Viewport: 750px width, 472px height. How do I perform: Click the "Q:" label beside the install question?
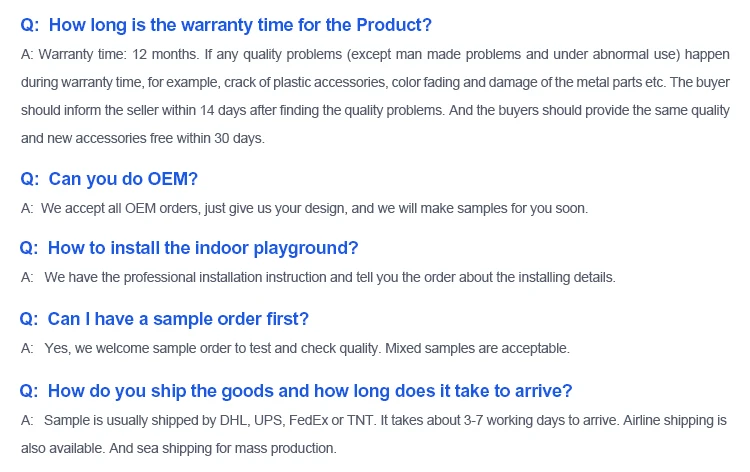[29, 248]
